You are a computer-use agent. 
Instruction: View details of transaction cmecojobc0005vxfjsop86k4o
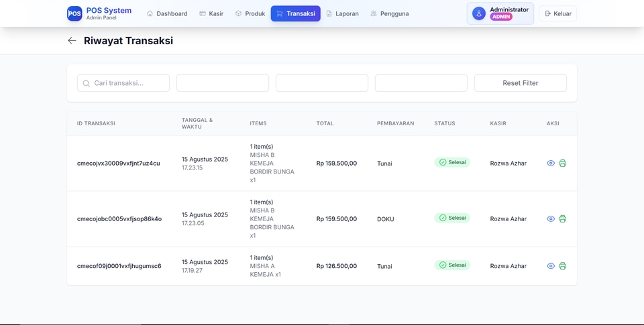click(551, 219)
